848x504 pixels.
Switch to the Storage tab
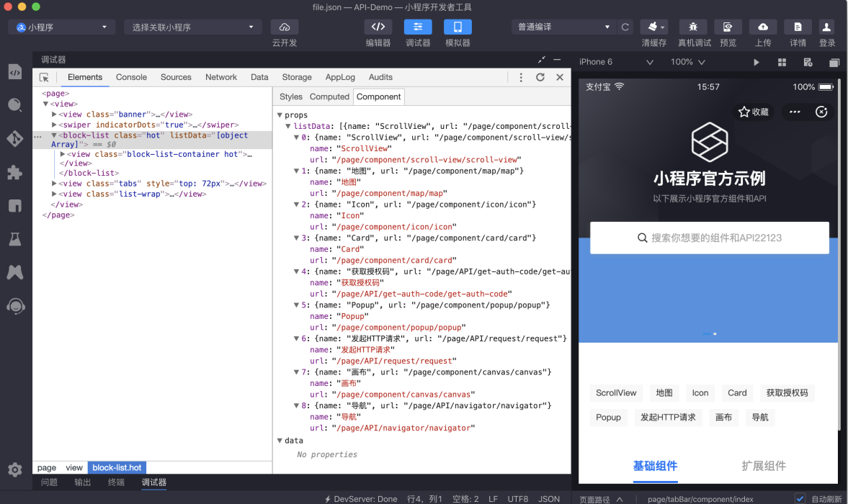tap(297, 77)
